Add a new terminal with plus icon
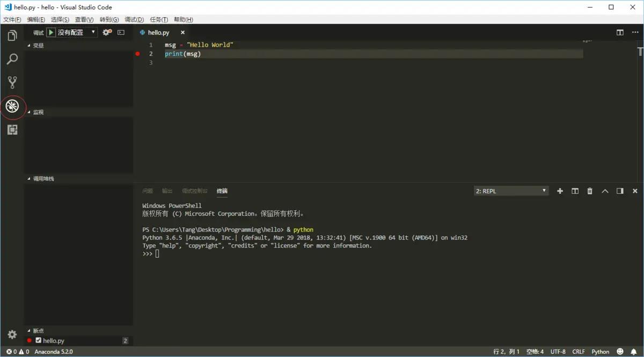This screenshot has height=357, width=644. pos(560,191)
